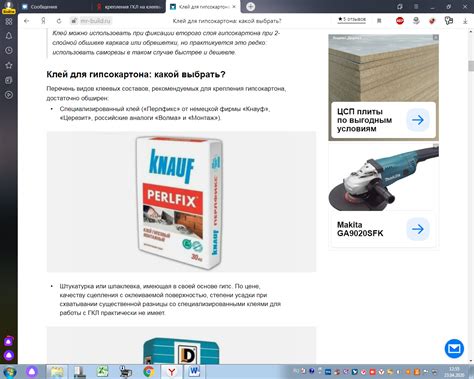Click the Makita angle grinder ad image
Image resolution: width=474 pixels, height=379 pixels.
[383, 177]
